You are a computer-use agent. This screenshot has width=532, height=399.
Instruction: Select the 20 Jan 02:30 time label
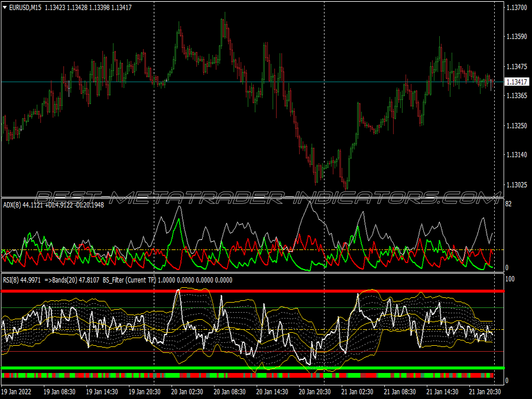(187, 391)
